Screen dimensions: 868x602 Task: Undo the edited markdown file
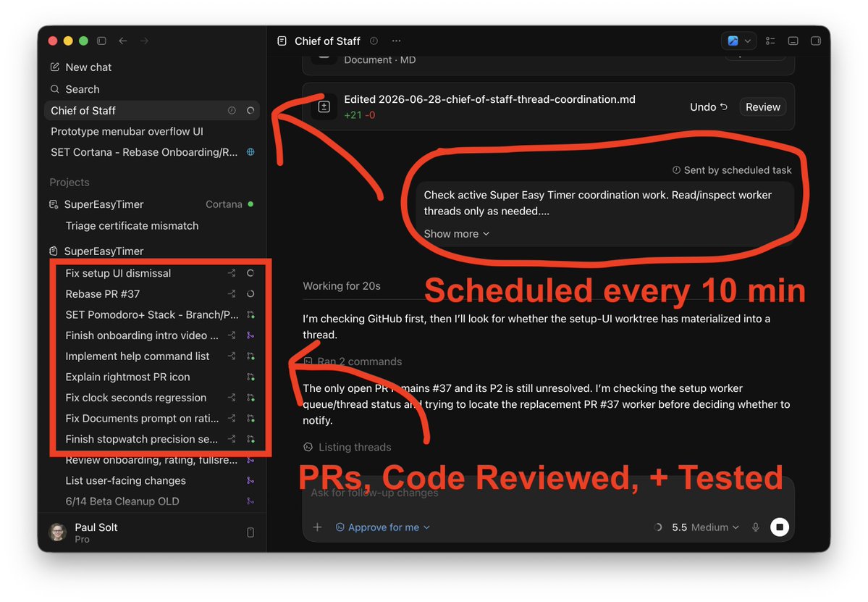click(x=708, y=107)
